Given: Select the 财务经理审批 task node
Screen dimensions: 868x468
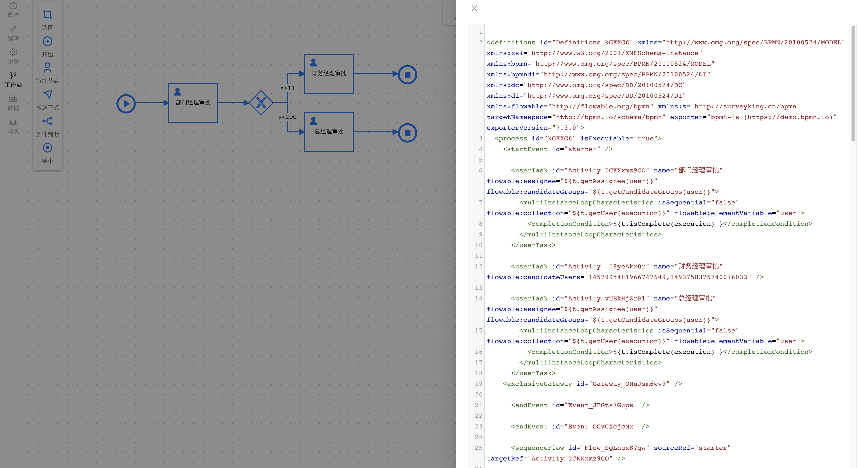Looking at the screenshot, I should point(328,73).
